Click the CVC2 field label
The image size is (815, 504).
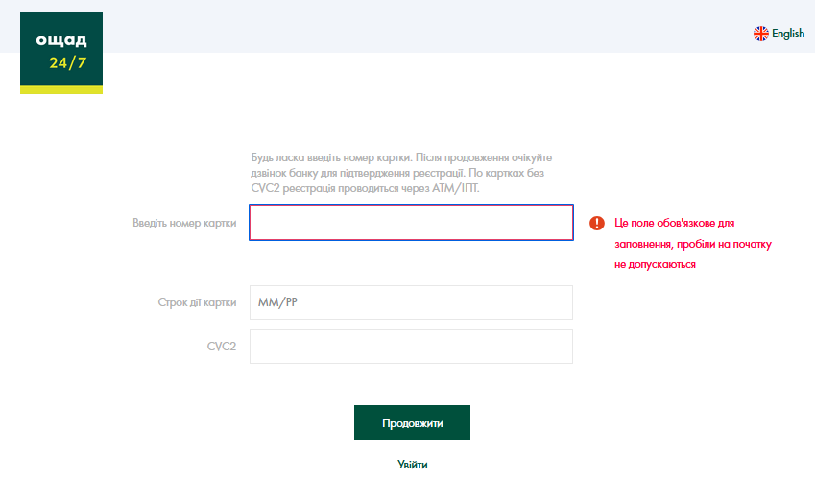pos(221,347)
